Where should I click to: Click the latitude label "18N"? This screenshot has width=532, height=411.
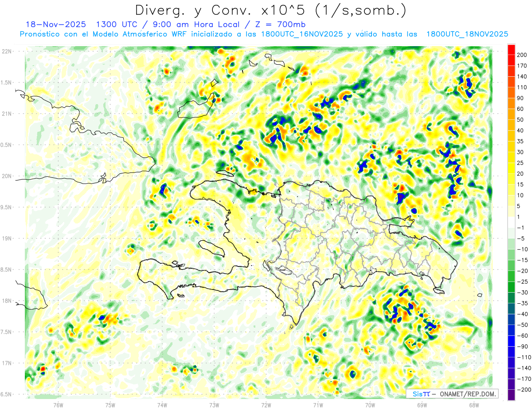pos(7,301)
